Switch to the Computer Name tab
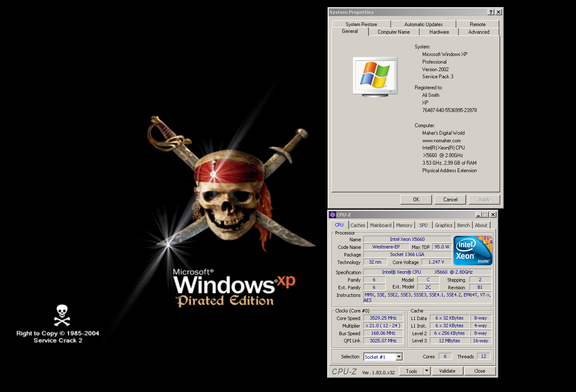This screenshot has height=392, width=576. tap(394, 32)
